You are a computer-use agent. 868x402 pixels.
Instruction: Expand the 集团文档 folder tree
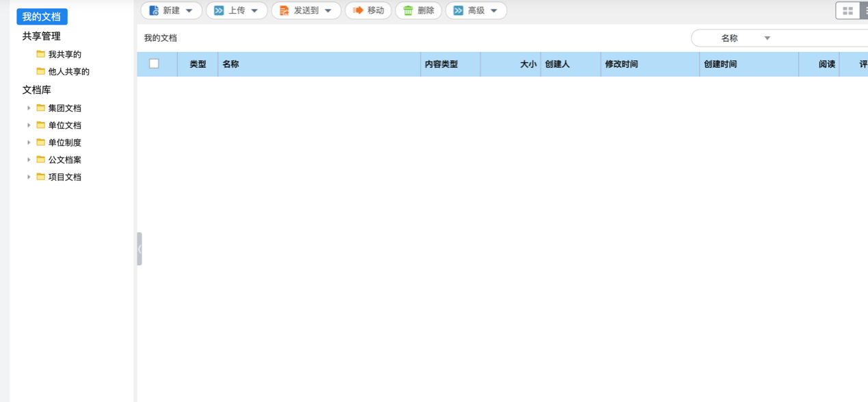coord(27,108)
